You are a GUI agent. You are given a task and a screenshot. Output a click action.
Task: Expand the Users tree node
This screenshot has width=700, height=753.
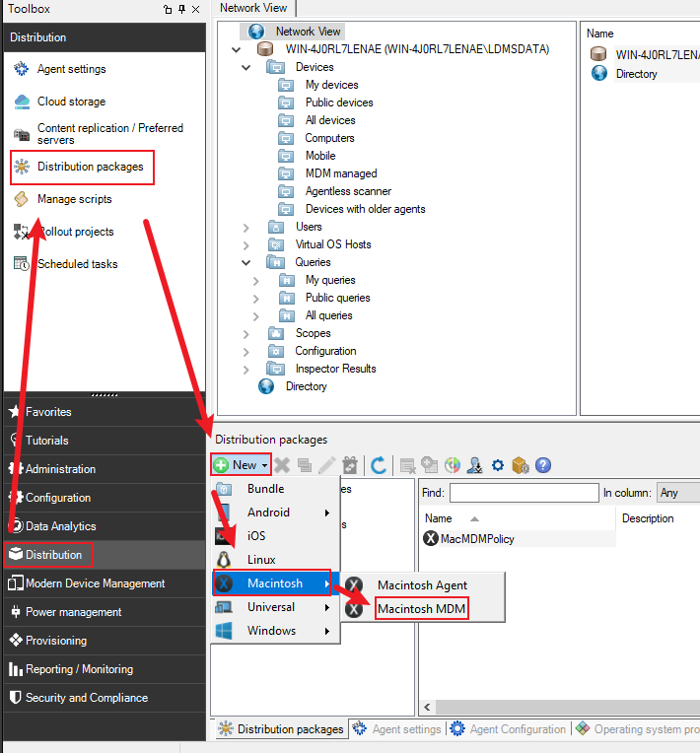tap(246, 227)
